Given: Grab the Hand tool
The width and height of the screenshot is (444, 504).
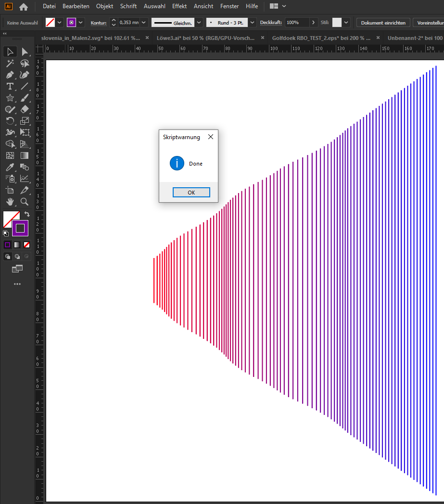Looking at the screenshot, I should 10,201.
